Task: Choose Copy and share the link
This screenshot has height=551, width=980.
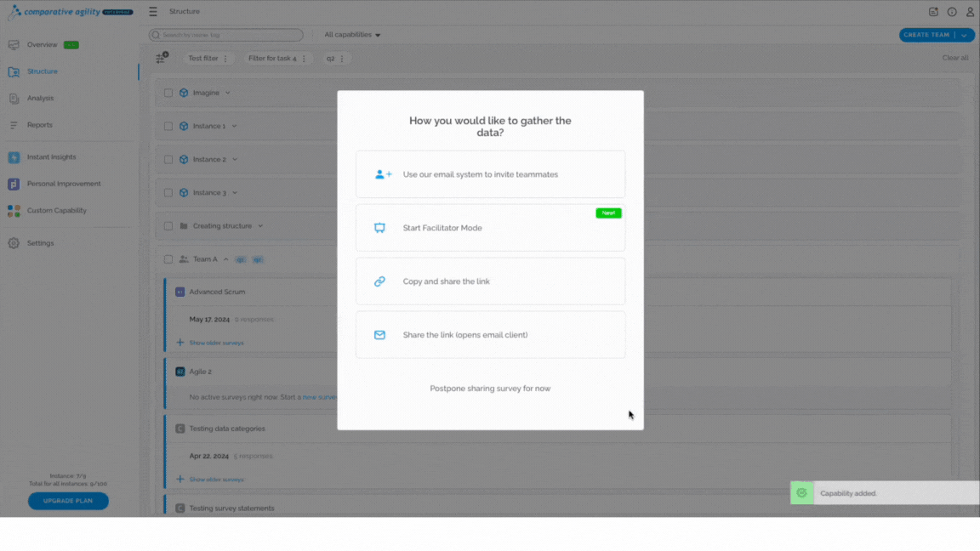Action: click(x=490, y=281)
